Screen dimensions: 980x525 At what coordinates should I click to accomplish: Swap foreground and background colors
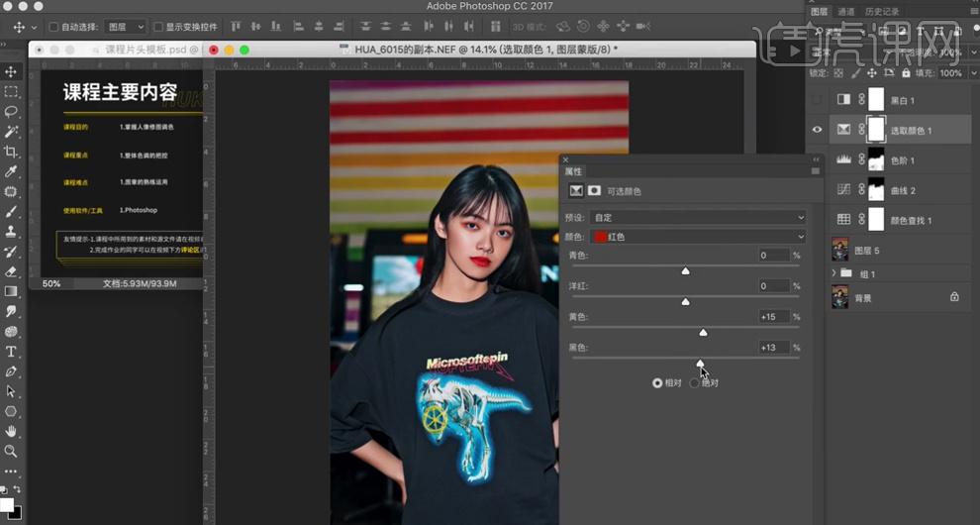17,490
